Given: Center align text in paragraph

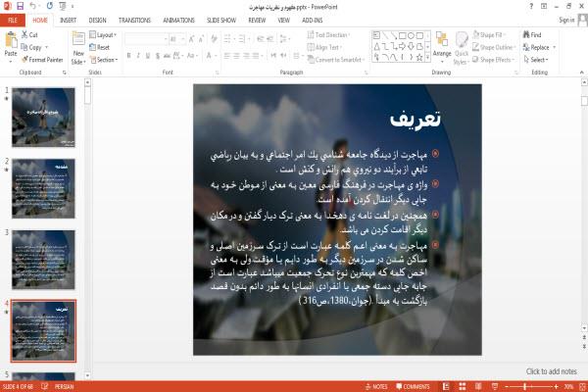Looking at the screenshot, I should click(236, 56).
